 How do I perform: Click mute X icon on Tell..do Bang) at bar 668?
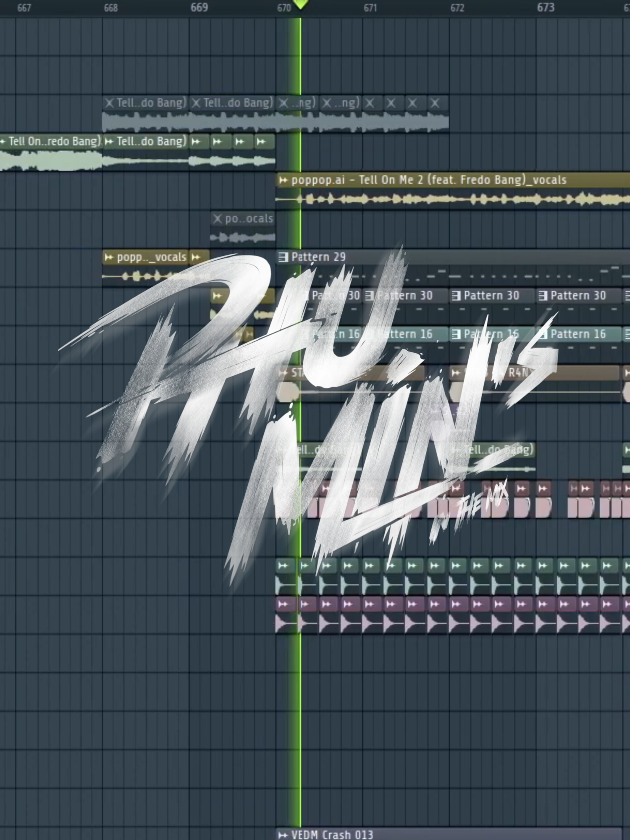pyautogui.click(x=109, y=103)
